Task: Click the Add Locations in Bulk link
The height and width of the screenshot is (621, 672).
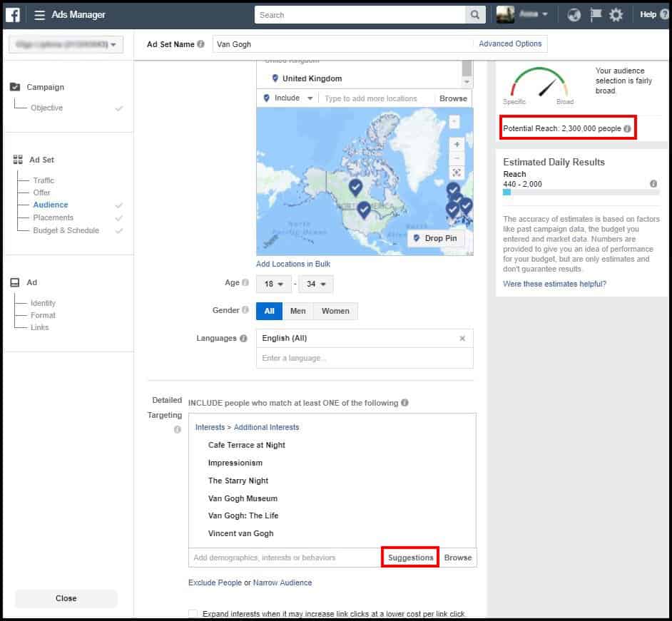Action: 293,264
